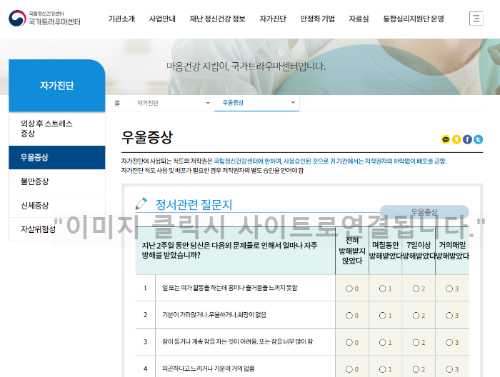Go to home via breadcrumb 홈 icon
Viewport: 500px width, 377px height.
click(x=117, y=103)
